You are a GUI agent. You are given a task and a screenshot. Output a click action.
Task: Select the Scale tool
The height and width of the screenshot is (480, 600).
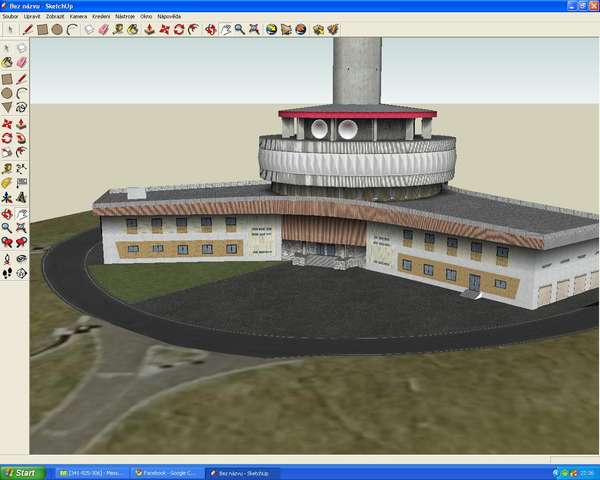pyautogui.click(x=7, y=153)
